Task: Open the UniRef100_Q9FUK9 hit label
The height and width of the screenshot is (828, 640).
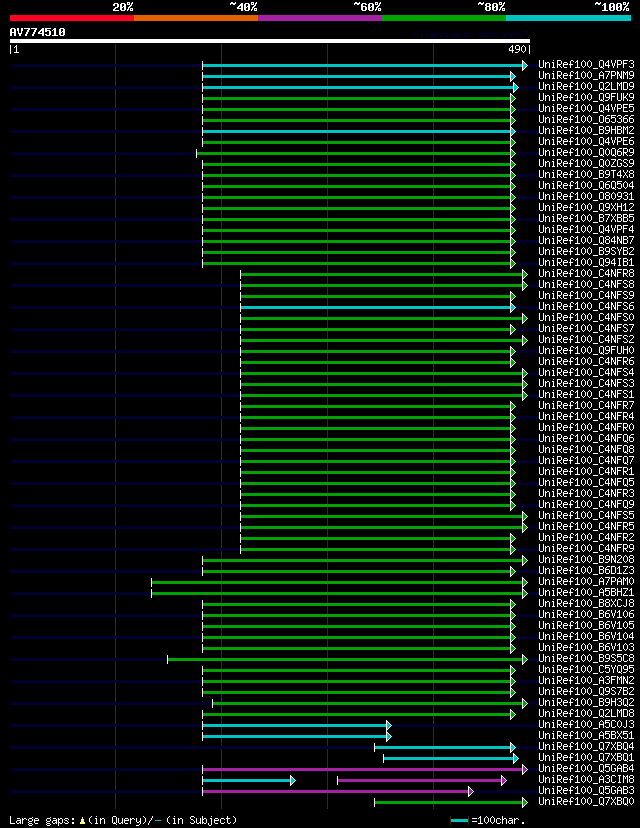Action: (x=586, y=98)
